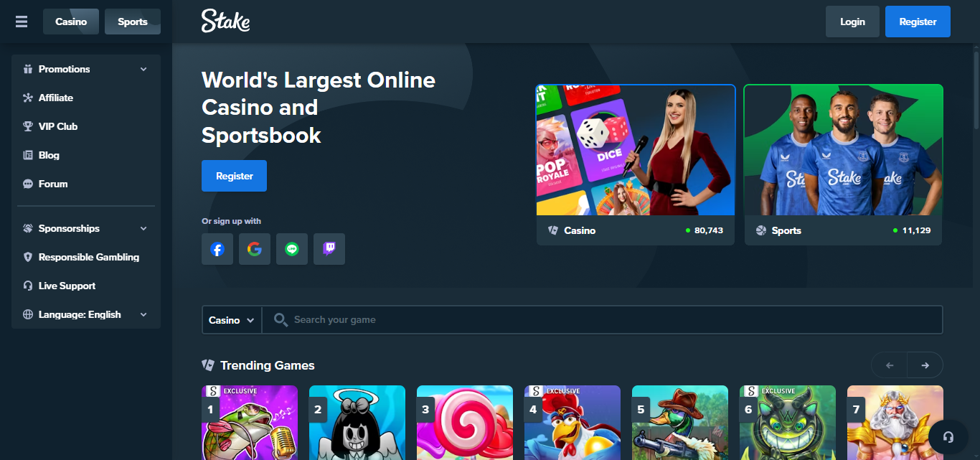Screen dimensions: 980x460
Task: Click the Search your game field
Action: [x=603, y=320]
